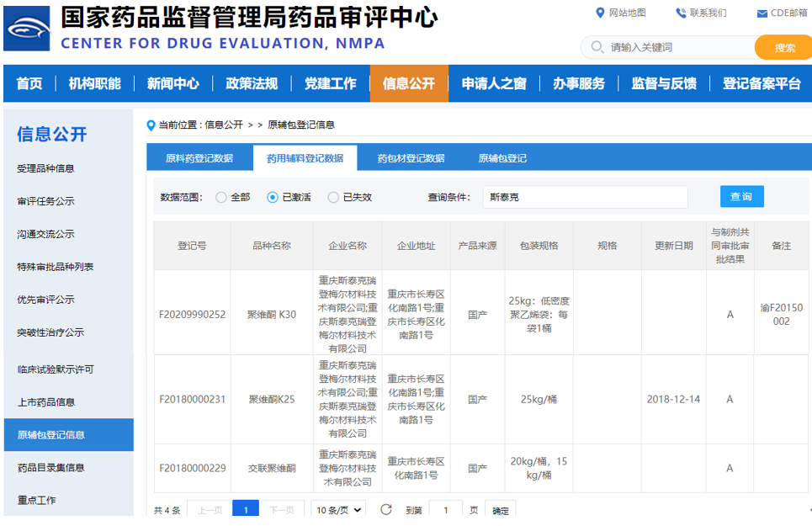
Task: Open the 登记备案平台 menu
Action: (762, 83)
